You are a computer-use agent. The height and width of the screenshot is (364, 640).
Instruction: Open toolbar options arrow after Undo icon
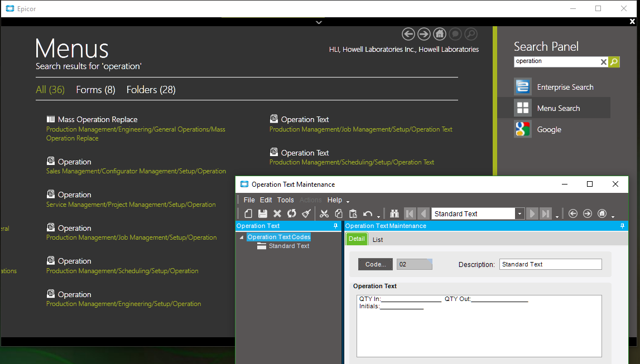point(378,216)
